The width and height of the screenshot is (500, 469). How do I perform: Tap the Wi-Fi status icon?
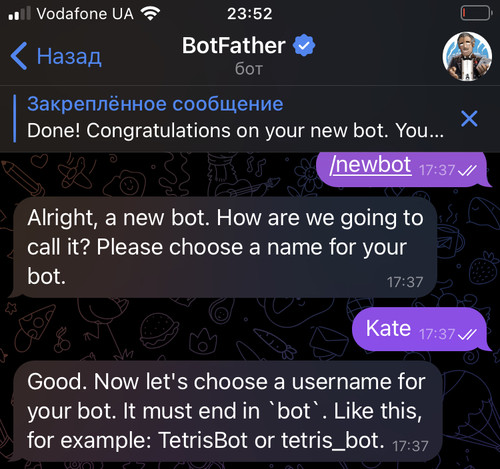(150, 14)
